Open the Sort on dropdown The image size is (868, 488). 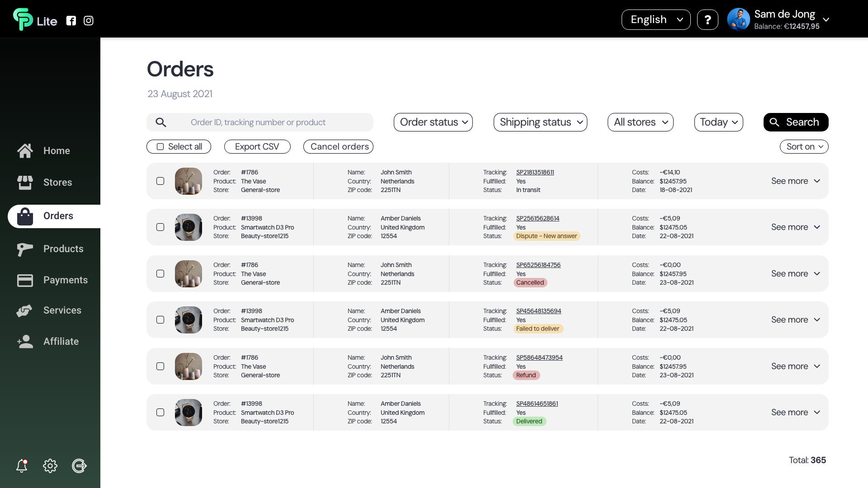pos(804,147)
